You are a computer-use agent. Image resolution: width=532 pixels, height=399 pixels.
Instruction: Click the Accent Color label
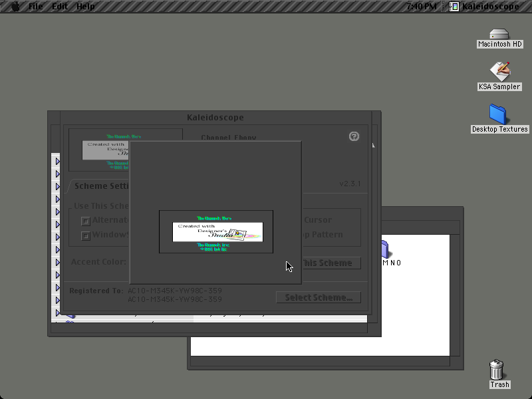click(98, 262)
